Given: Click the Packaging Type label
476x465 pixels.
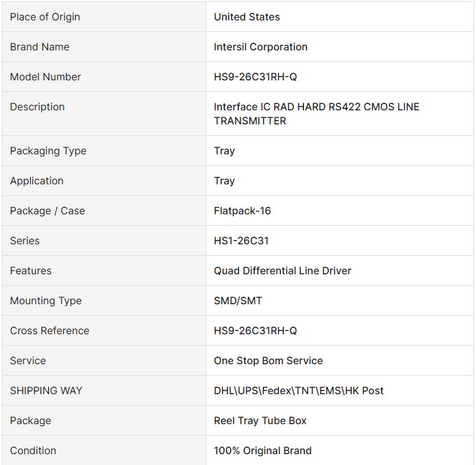Looking at the screenshot, I should point(48,151).
